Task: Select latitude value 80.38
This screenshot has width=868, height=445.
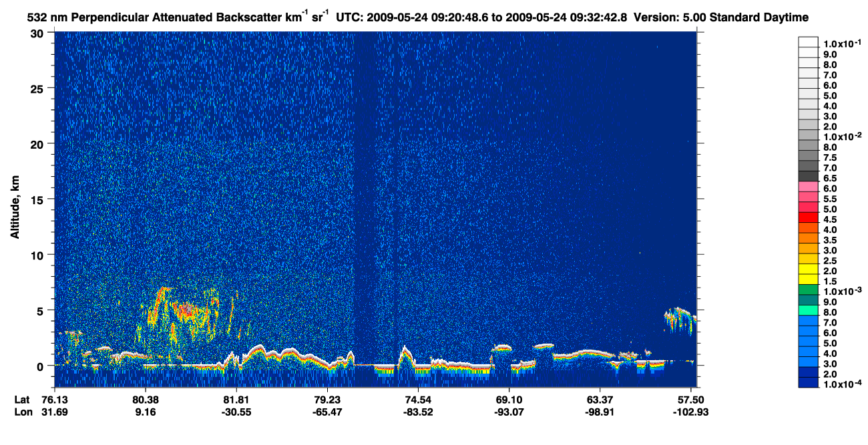Action: point(146,400)
